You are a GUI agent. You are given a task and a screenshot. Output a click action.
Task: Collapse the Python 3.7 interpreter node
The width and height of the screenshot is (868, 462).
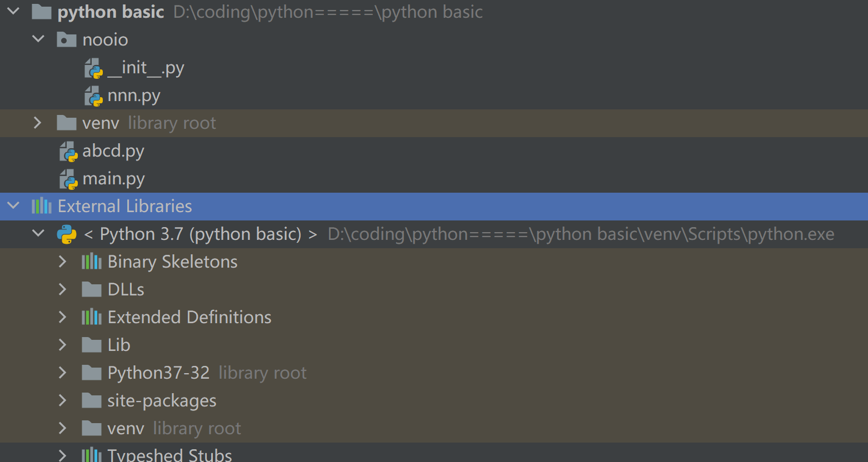coord(38,234)
